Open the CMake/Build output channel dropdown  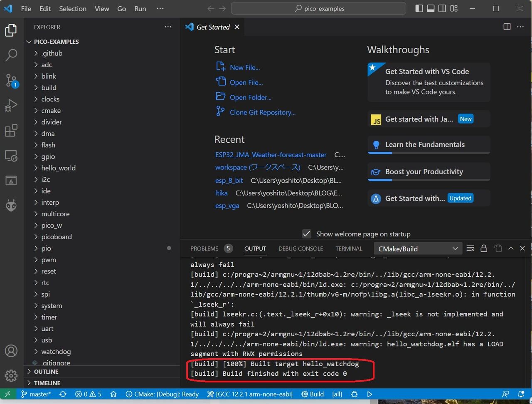click(417, 248)
